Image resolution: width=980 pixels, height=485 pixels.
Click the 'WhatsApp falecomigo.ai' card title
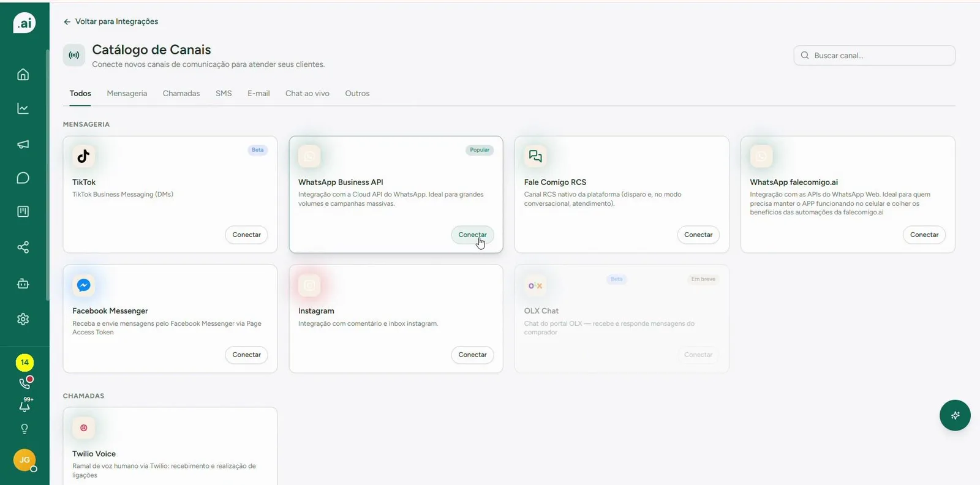(794, 182)
